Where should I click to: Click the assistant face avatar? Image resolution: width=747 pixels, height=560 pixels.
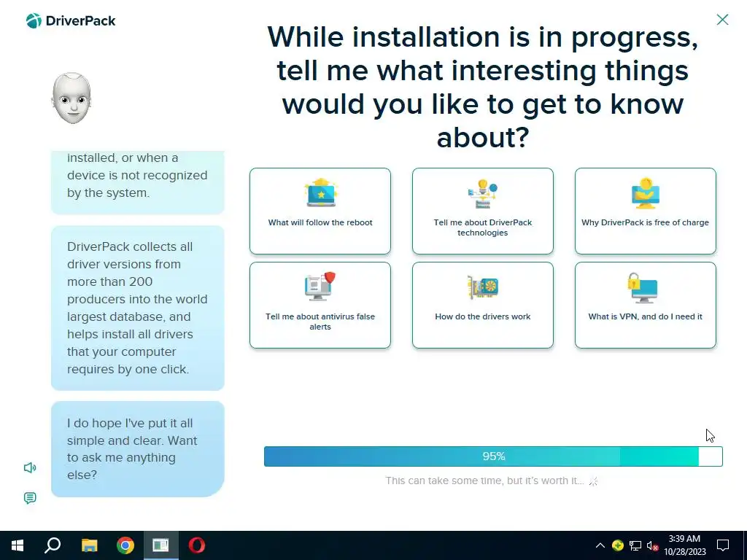pos(71,98)
